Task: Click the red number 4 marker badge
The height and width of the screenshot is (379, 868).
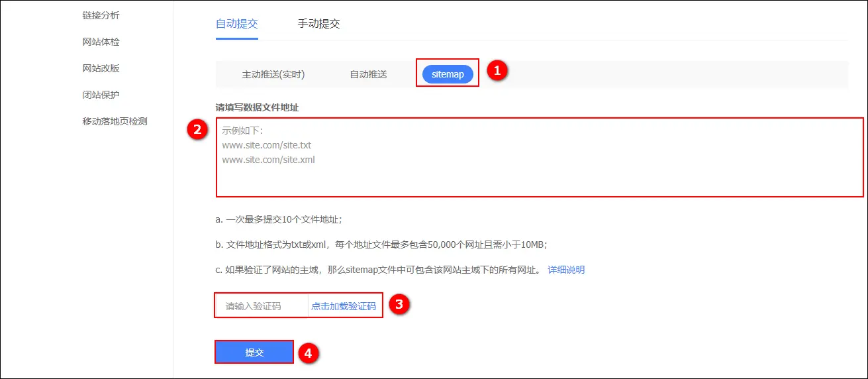Action: click(307, 353)
